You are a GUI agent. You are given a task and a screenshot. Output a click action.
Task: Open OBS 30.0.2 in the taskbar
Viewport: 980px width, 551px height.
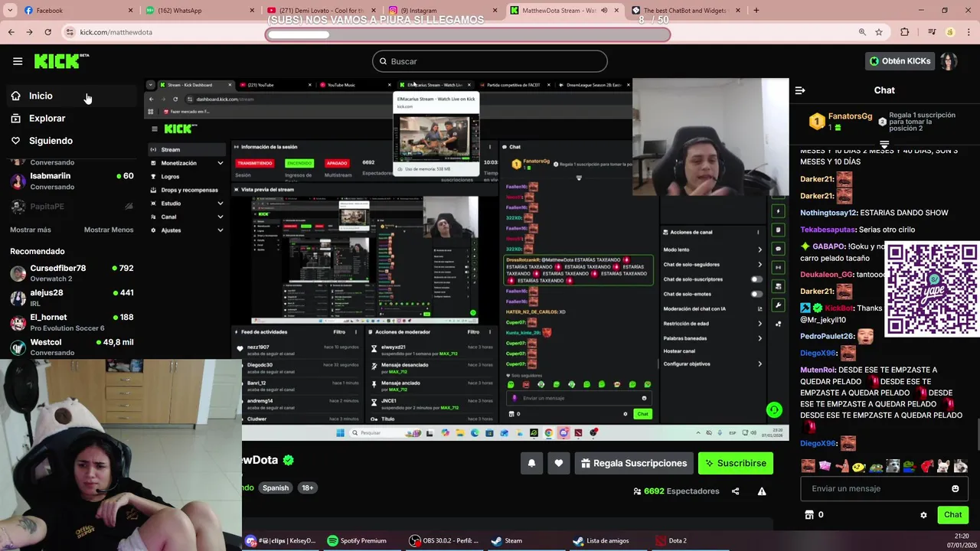444,540
